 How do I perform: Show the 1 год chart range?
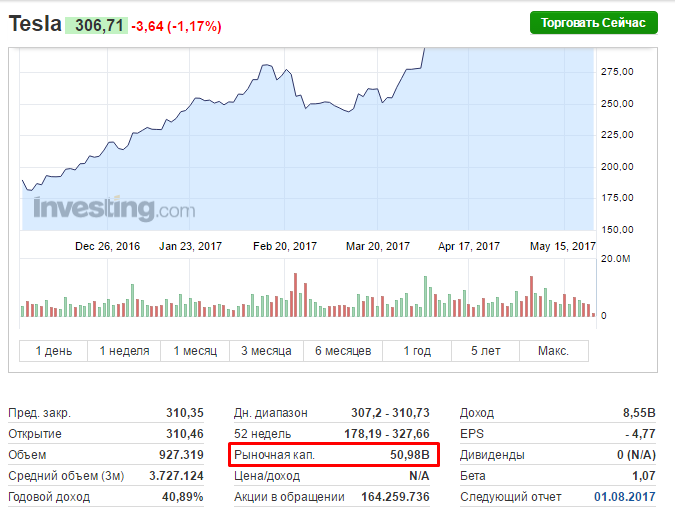417,350
